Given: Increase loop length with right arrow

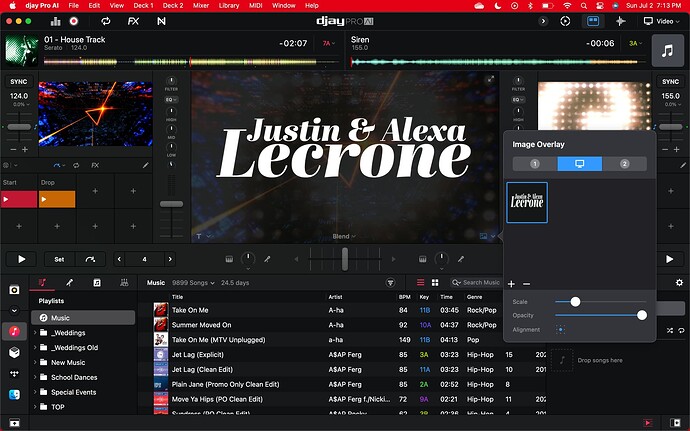Looking at the screenshot, I should click(x=170, y=259).
